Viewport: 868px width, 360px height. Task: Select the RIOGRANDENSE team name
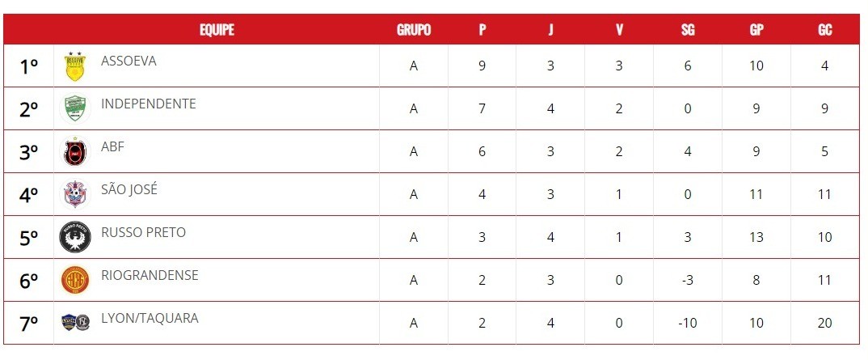150,275
